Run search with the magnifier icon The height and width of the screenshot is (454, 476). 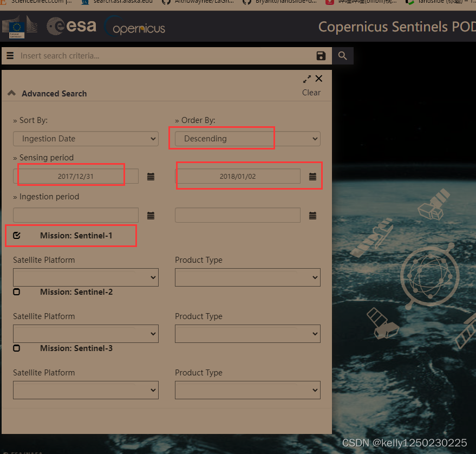click(x=342, y=56)
